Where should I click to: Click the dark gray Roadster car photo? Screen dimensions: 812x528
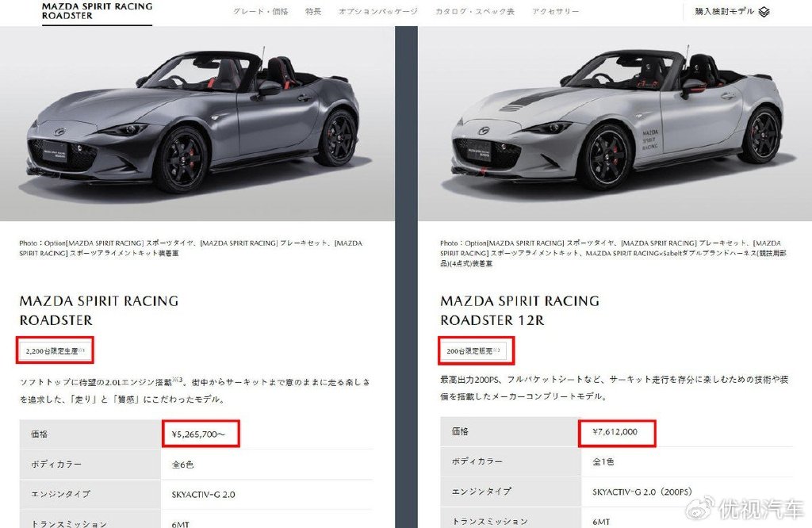click(x=197, y=124)
